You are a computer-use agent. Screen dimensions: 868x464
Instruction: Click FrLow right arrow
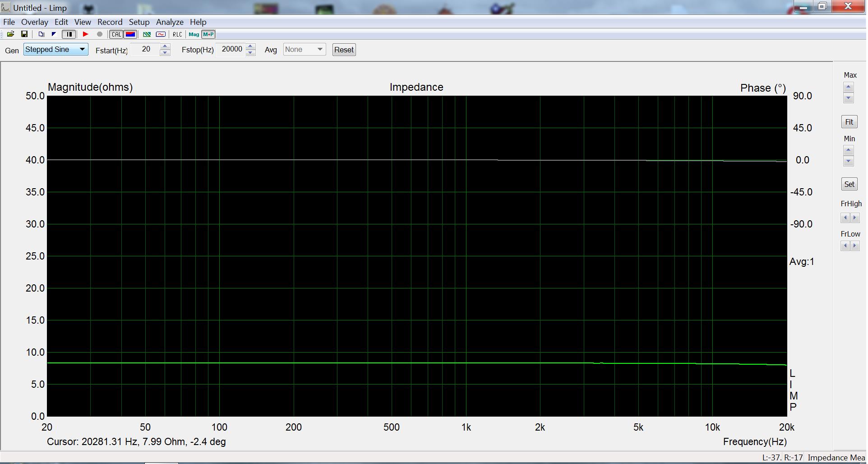click(854, 246)
